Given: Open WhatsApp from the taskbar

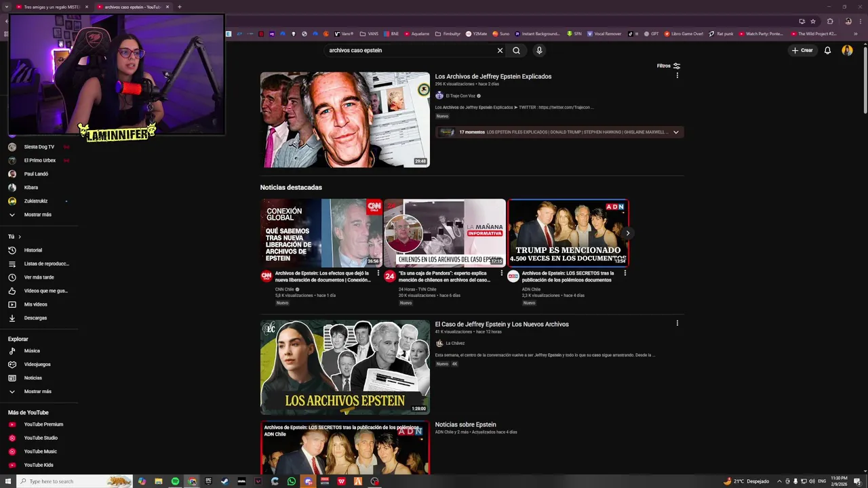Looking at the screenshot, I should (x=292, y=481).
